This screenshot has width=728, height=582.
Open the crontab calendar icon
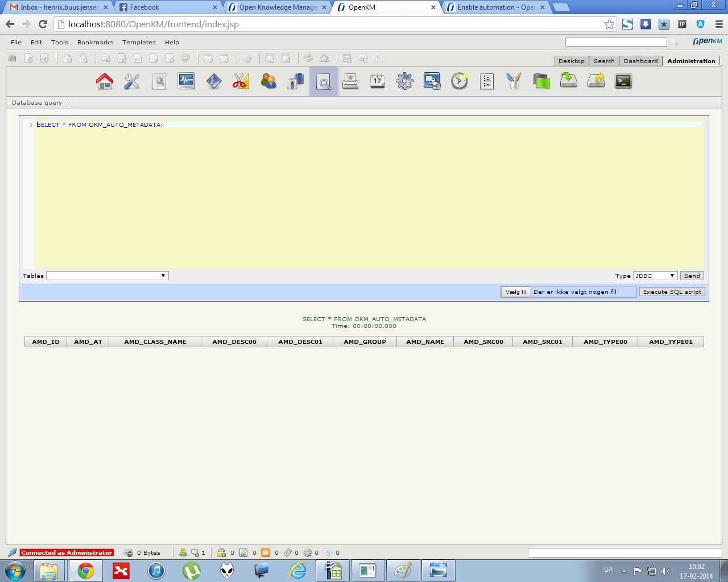[x=377, y=81]
